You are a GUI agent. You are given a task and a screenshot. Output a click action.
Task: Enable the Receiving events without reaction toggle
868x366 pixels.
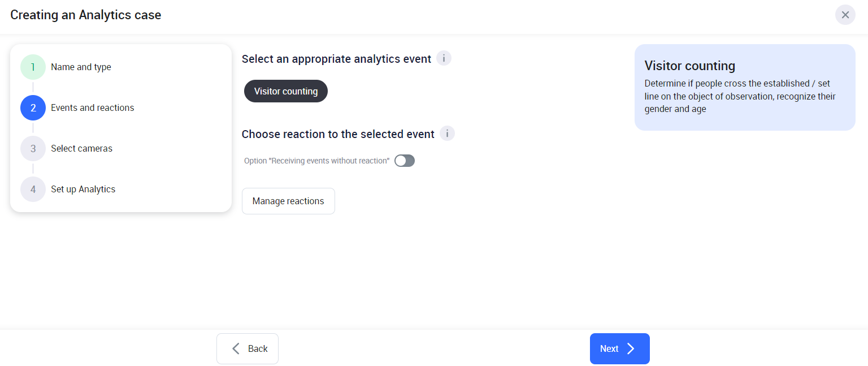pyautogui.click(x=405, y=161)
